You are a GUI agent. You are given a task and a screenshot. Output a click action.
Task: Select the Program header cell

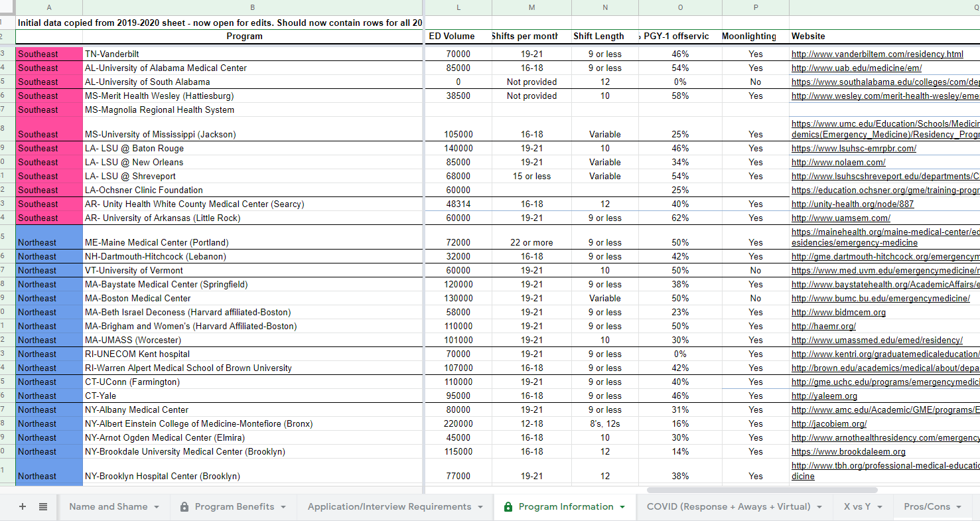(x=253, y=37)
